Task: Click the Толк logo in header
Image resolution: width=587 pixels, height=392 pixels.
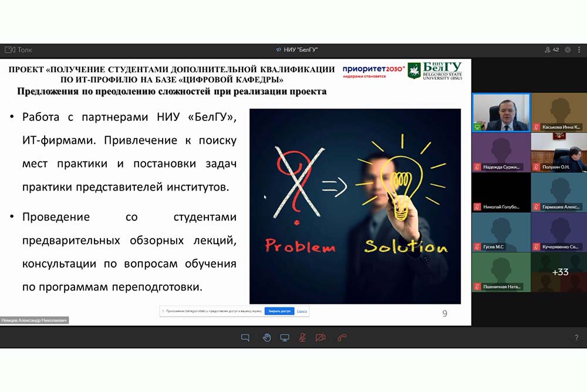Action: click(x=18, y=50)
